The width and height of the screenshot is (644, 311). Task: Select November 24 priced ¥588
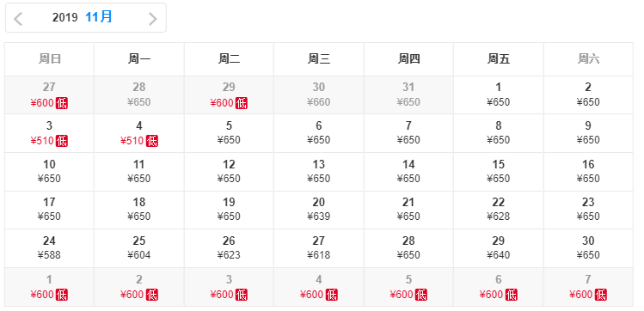point(49,248)
